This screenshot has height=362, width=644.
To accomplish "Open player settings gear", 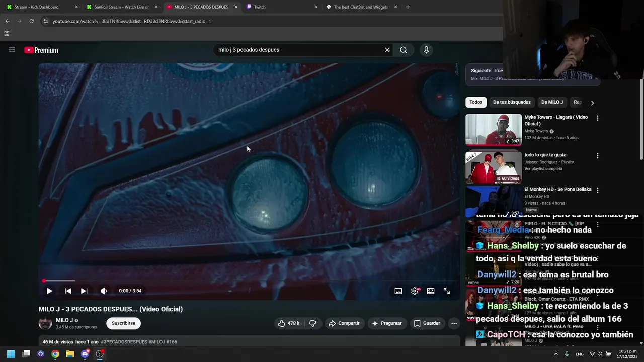I will point(415,291).
